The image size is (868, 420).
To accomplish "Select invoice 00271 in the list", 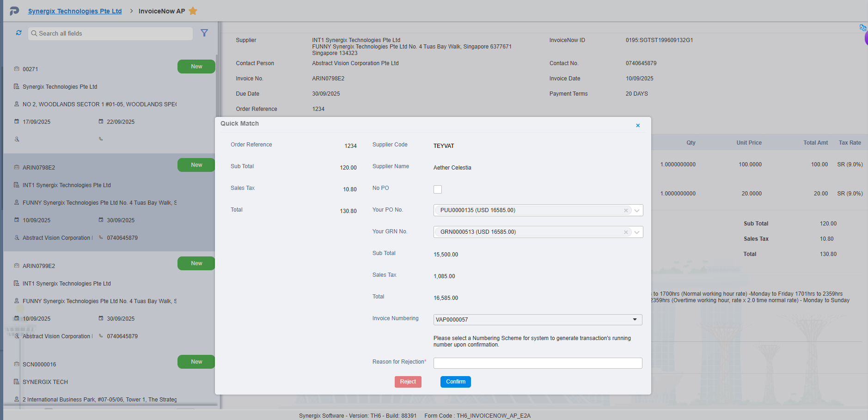I will (x=31, y=69).
